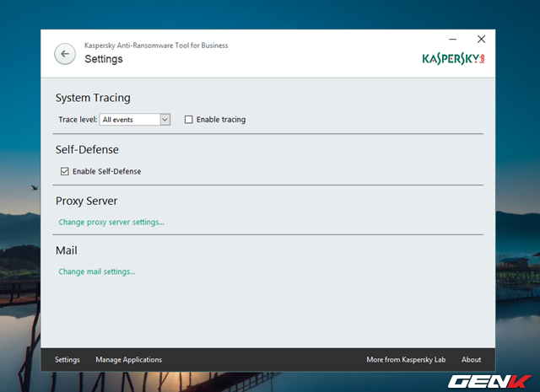Click the Proxy Server section heading

click(x=86, y=201)
